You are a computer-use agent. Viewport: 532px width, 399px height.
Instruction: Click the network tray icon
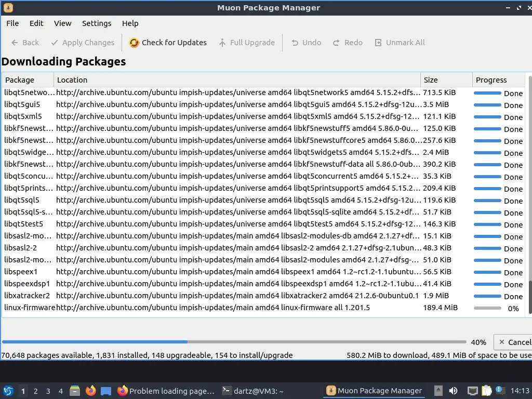pos(472,391)
